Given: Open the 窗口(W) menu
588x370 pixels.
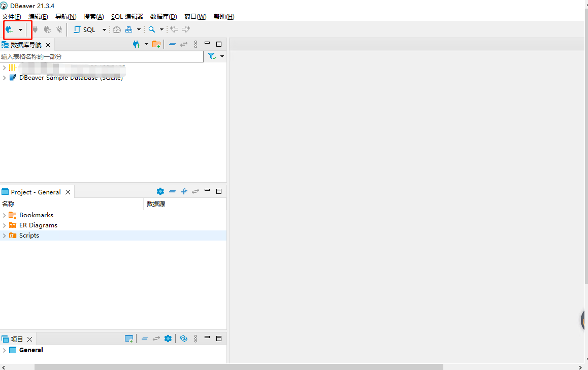Looking at the screenshot, I should pos(195,16).
